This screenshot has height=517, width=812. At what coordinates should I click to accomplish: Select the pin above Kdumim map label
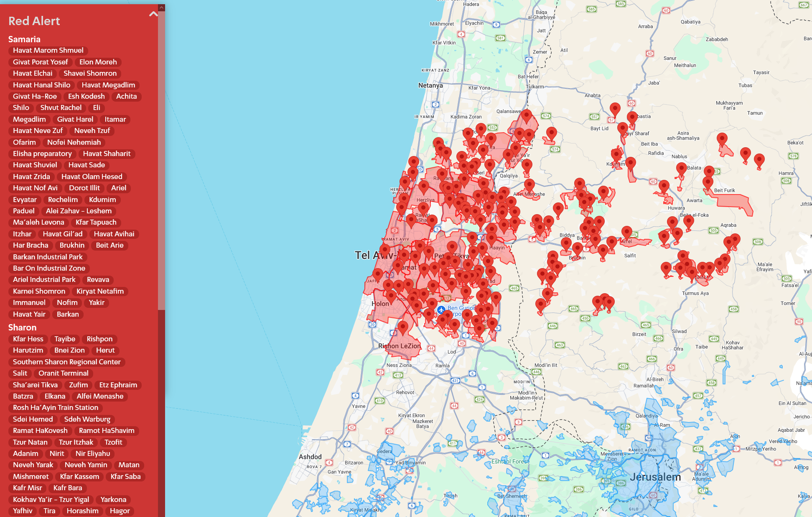pyautogui.click(x=616, y=154)
